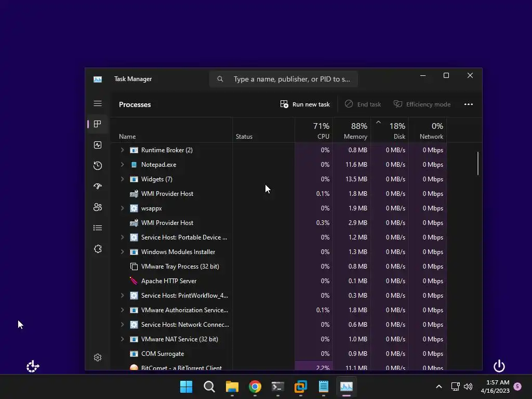Click the power icon on the desktop

pyautogui.click(x=499, y=366)
